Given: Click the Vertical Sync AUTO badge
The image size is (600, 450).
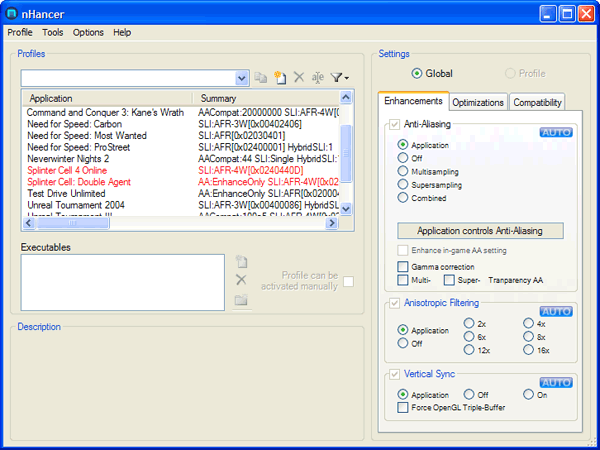Looking at the screenshot, I should coord(556,383).
